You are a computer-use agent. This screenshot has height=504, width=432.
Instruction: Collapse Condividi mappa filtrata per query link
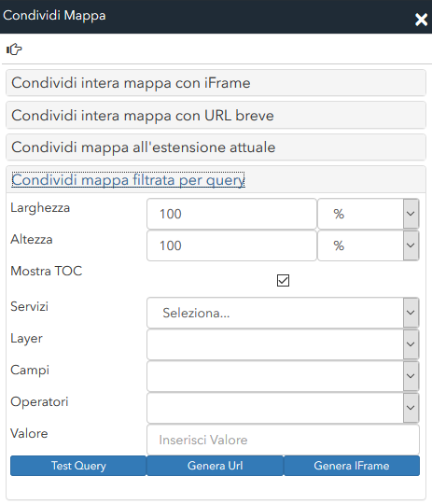point(128,180)
